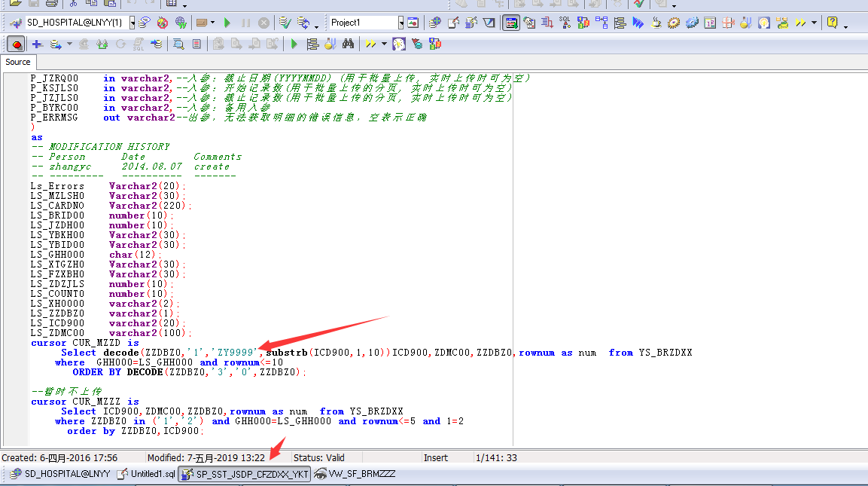
Task: Click cursor position 1/141: 33
Action: click(x=496, y=457)
